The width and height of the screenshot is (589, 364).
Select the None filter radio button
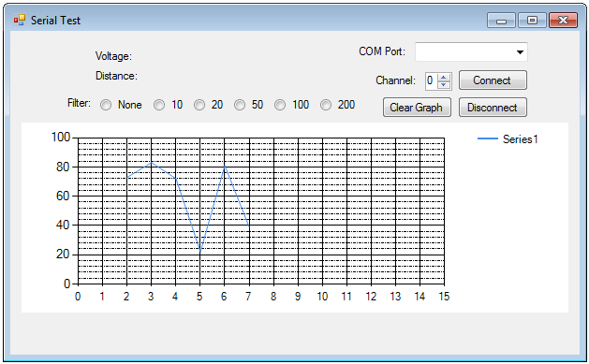(106, 105)
